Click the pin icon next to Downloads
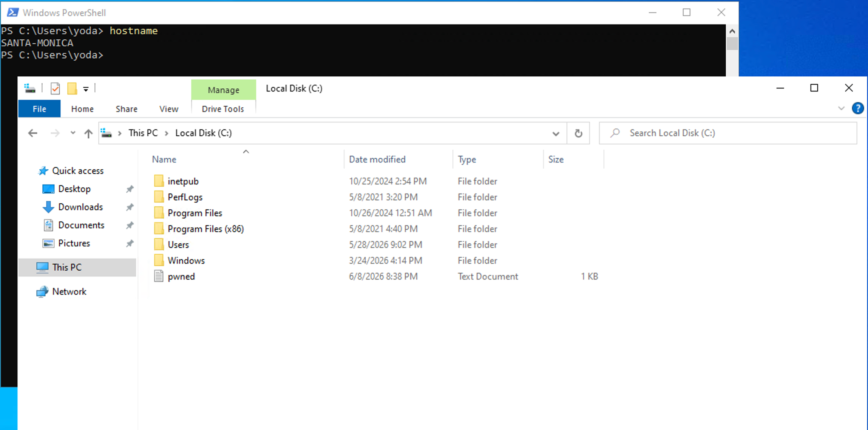Image resolution: width=868 pixels, height=430 pixels. pyautogui.click(x=130, y=207)
